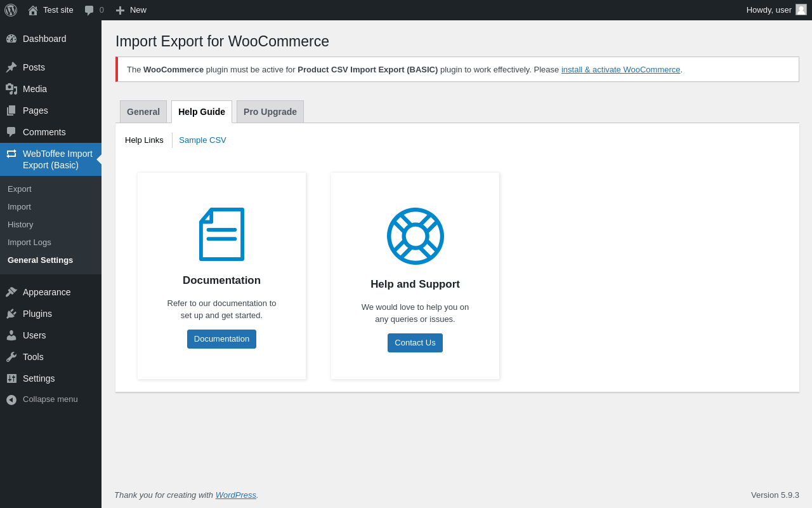This screenshot has width=812, height=508.
Task: Click the WebToffee import export arrows icon
Action: pyautogui.click(x=11, y=154)
